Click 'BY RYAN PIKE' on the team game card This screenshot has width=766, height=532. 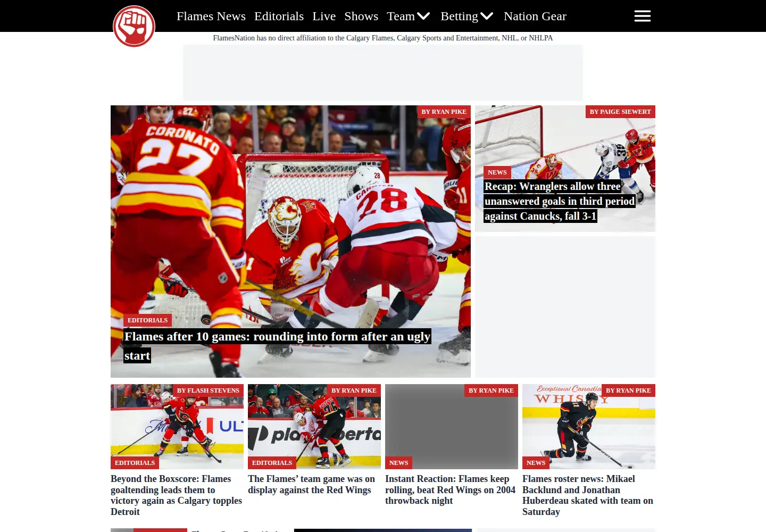[354, 390]
